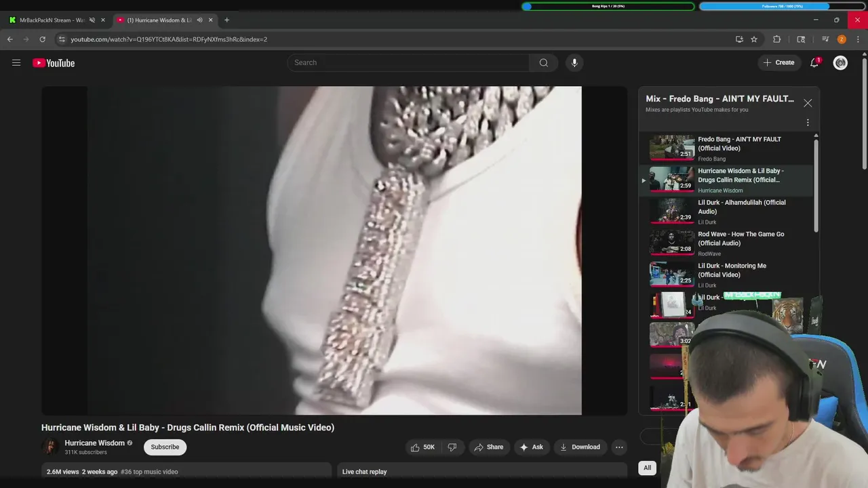Image resolution: width=868 pixels, height=488 pixels.
Task: Close the MrBackPackN Stream tab
Action: 103,20
